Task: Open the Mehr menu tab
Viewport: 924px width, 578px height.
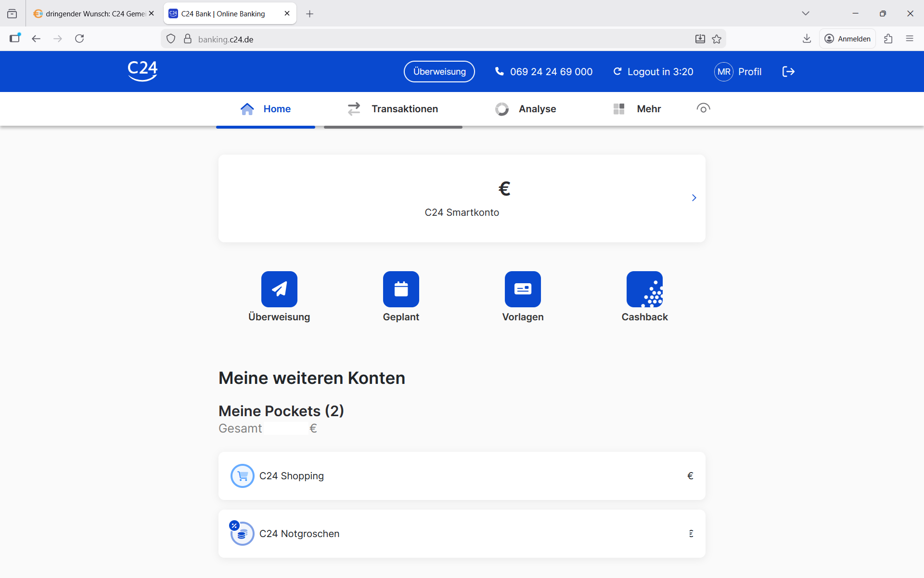Action: pyautogui.click(x=637, y=109)
